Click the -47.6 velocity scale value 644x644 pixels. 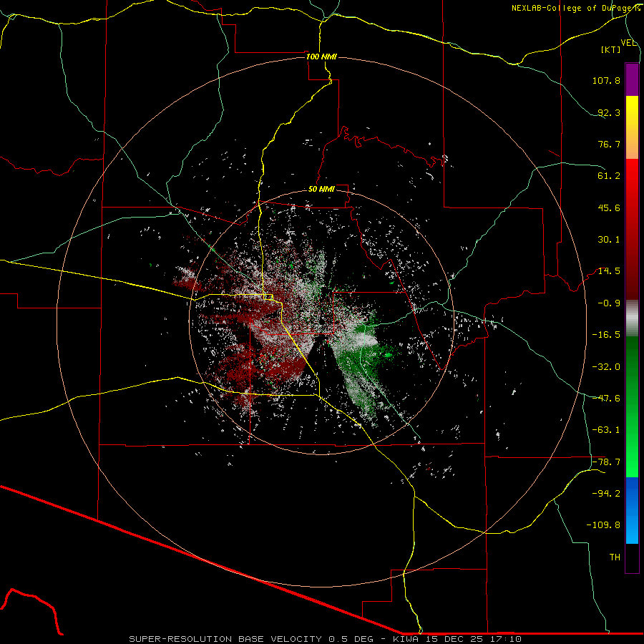(x=606, y=399)
